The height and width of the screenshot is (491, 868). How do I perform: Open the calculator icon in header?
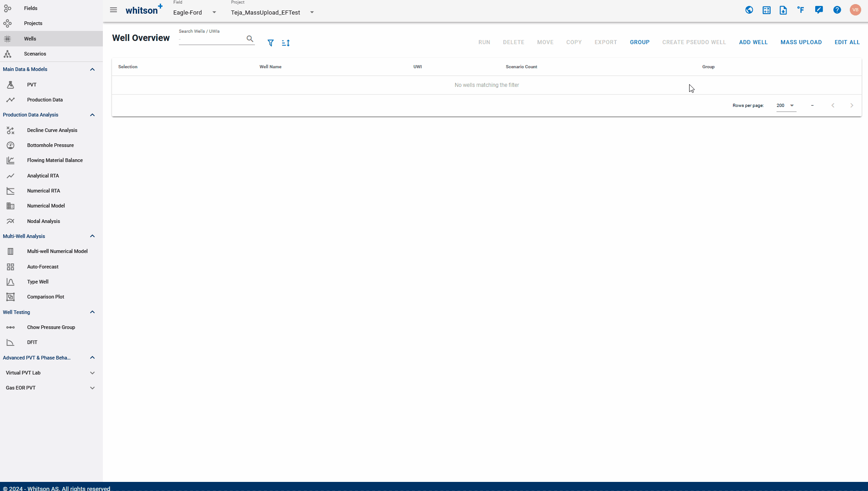(x=766, y=10)
